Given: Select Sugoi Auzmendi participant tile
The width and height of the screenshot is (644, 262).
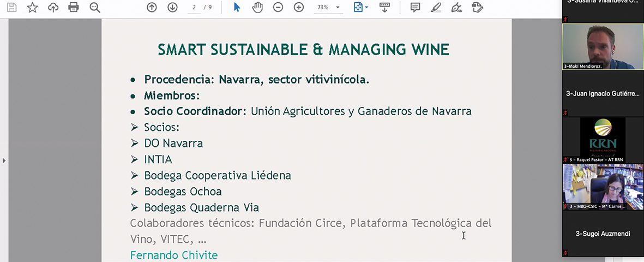Looking at the screenshot, I should click(x=603, y=234).
